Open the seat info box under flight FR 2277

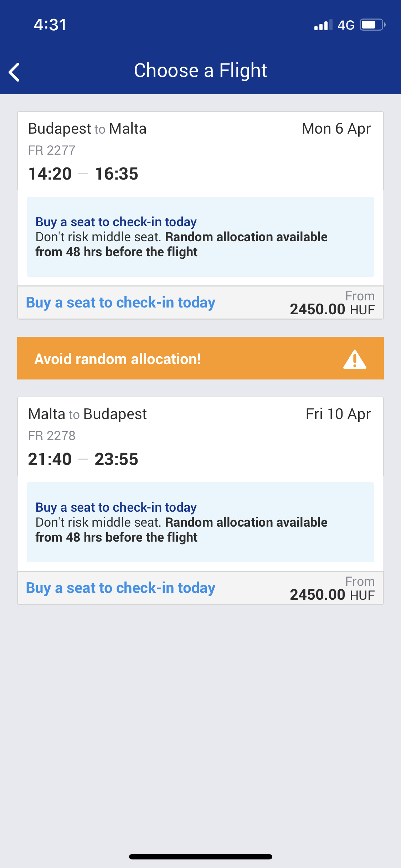tap(200, 237)
